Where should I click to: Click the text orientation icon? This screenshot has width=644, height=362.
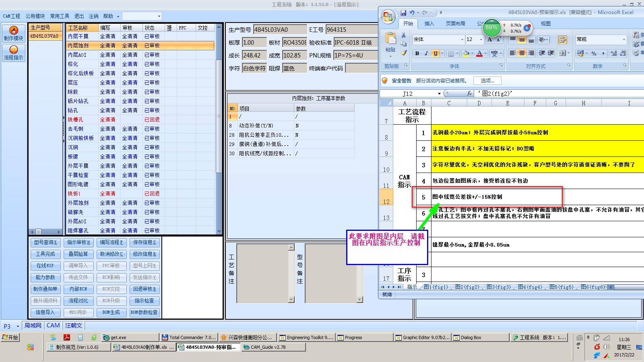[542, 40]
